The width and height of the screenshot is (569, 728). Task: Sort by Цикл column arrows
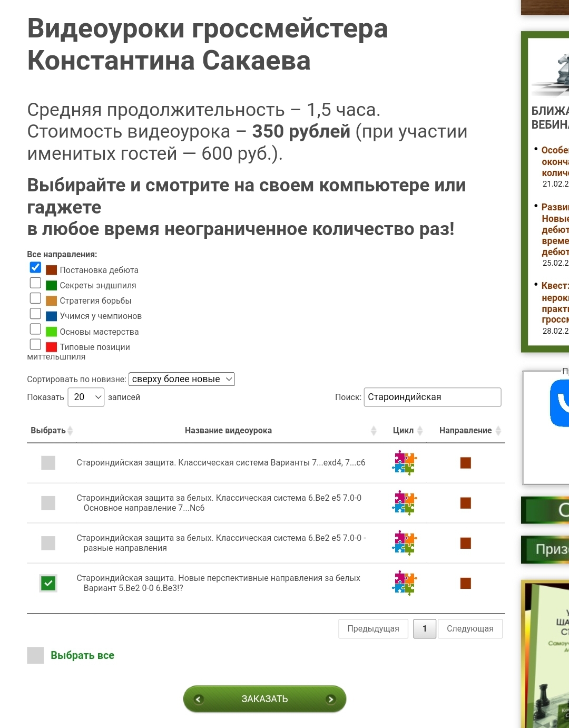(x=420, y=431)
